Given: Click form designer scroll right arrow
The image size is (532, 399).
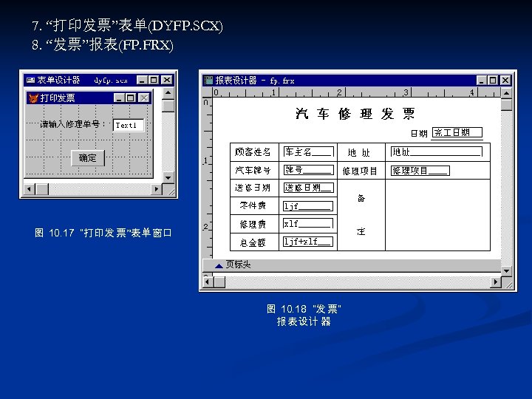Looking at the screenshot, I should 157,189.
